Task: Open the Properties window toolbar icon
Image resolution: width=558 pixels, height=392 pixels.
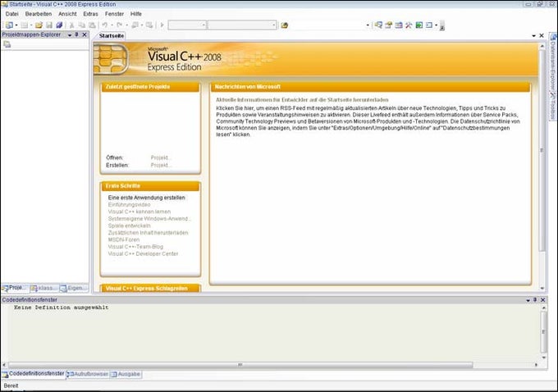Action: pos(389,25)
